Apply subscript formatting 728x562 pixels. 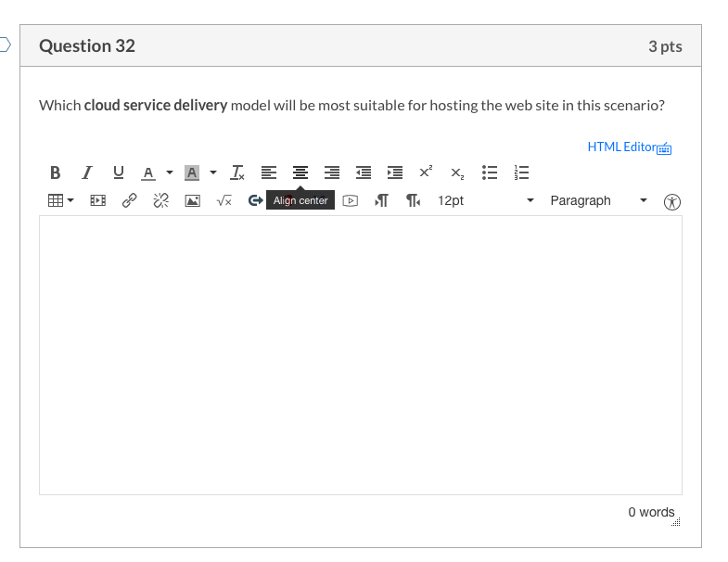[457, 172]
